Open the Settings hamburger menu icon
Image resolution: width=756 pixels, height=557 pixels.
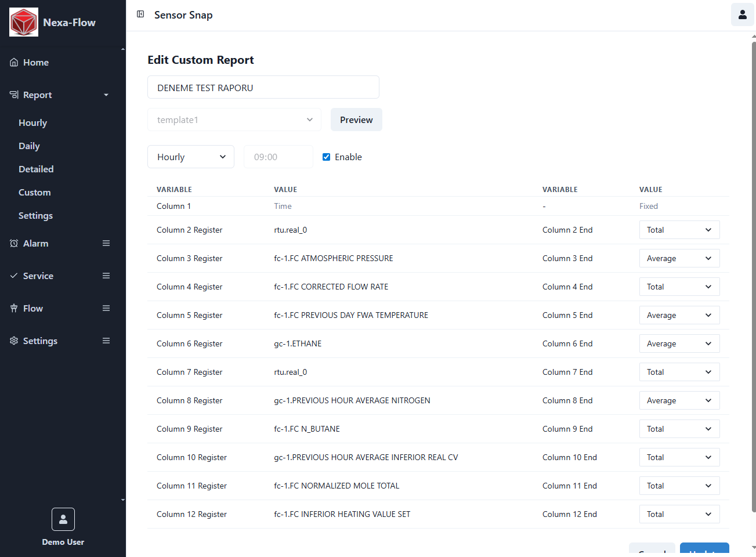coord(106,341)
